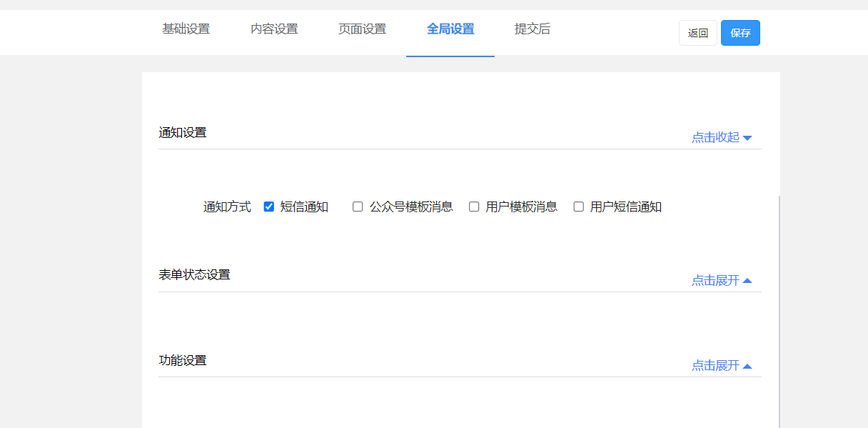Select the 全局设置 tab
This screenshot has width=868, height=428.
[450, 29]
